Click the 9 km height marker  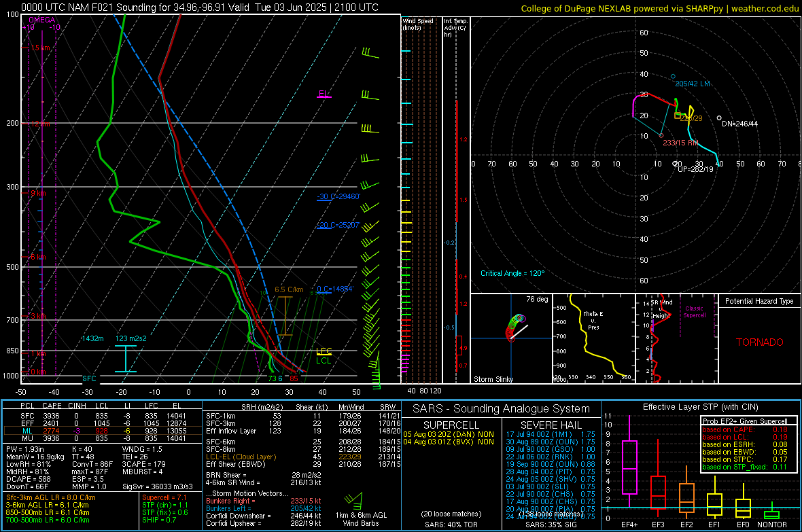click(38, 194)
